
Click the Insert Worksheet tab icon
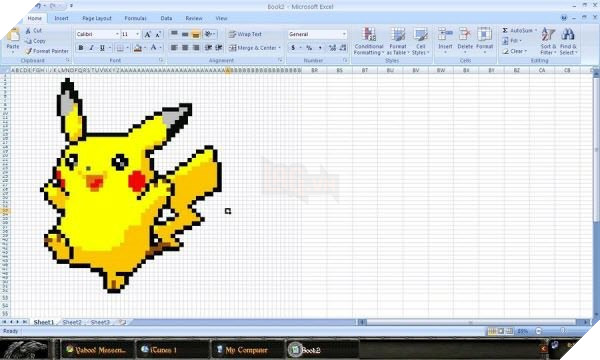[x=123, y=323]
